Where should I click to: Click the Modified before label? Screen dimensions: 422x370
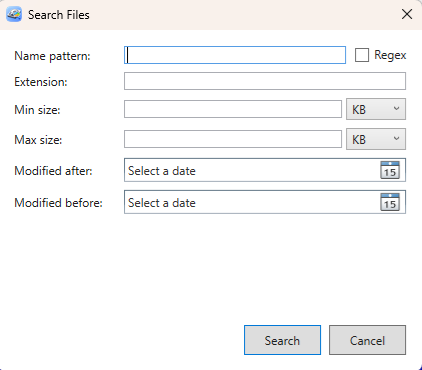click(x=58, y=203)
